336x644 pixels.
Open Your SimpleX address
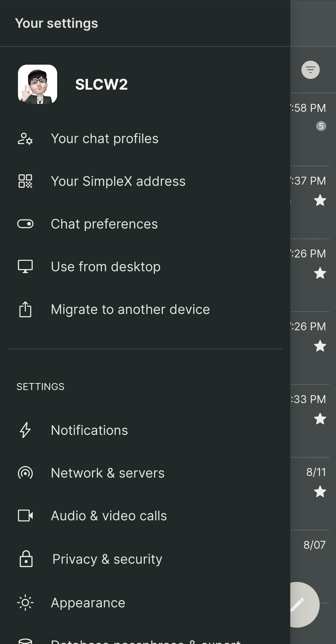pyautogui.click(x=118, y=181)
